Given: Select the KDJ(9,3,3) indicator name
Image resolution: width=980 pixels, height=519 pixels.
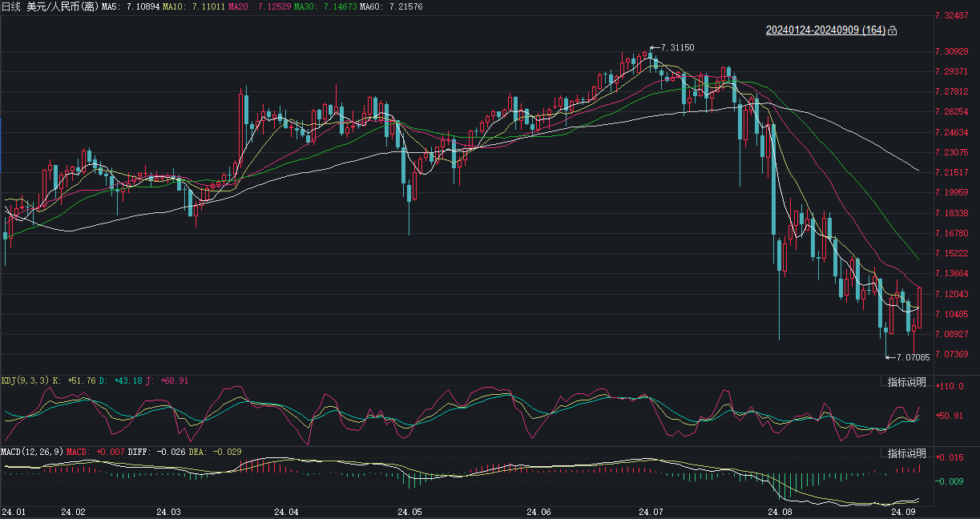Looking at the screenshot, I should point(26,380).
